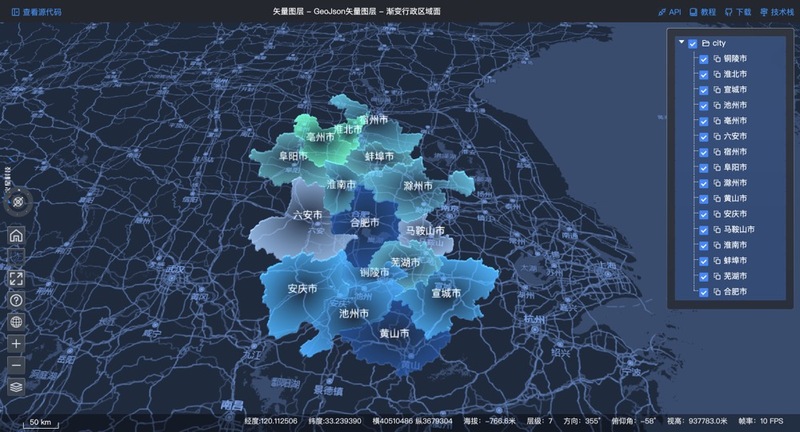This screenshot has height=432, width=800.
Task: Uncheck the 蚌埠市 layer checkbox
Action: point(704,261)
